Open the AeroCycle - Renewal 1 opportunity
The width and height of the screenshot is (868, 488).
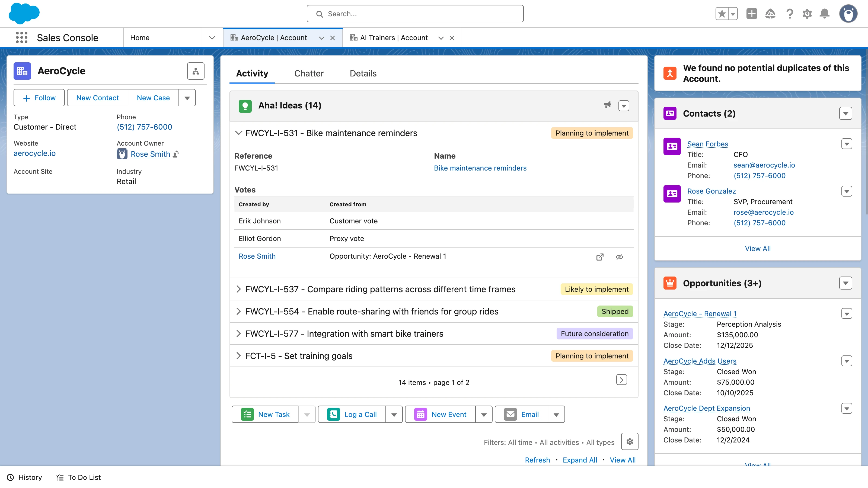tap(700, 313)
